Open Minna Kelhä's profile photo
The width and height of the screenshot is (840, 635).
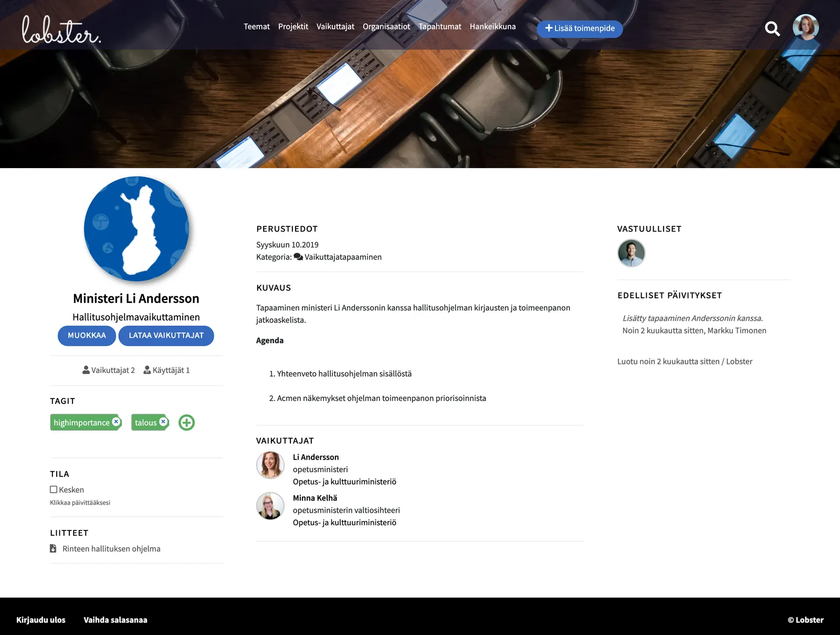pyautogui.click(x=270, y=506)
